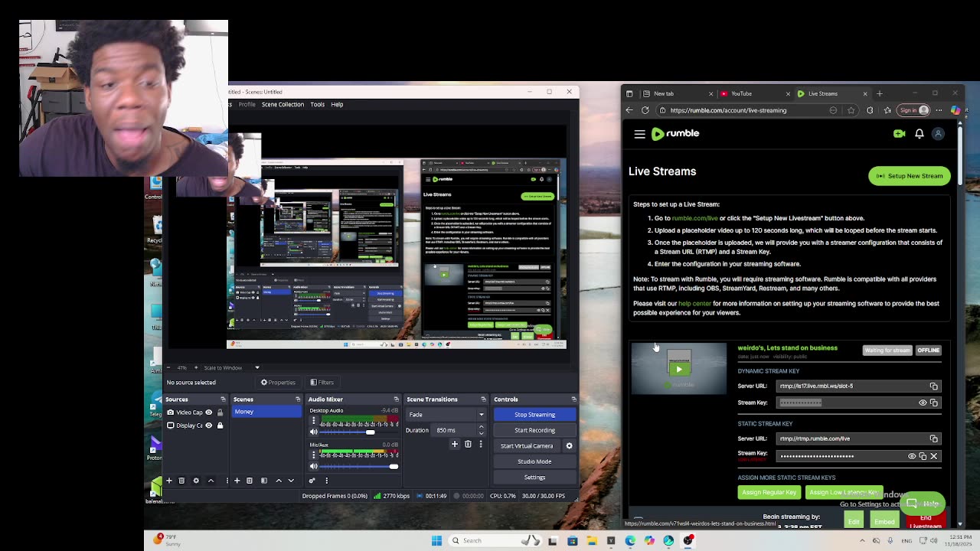The image size is (980, 551).
Task: Delete the static Stream Key with X icon
Action: pyautogui.click(x=933, y=456)
